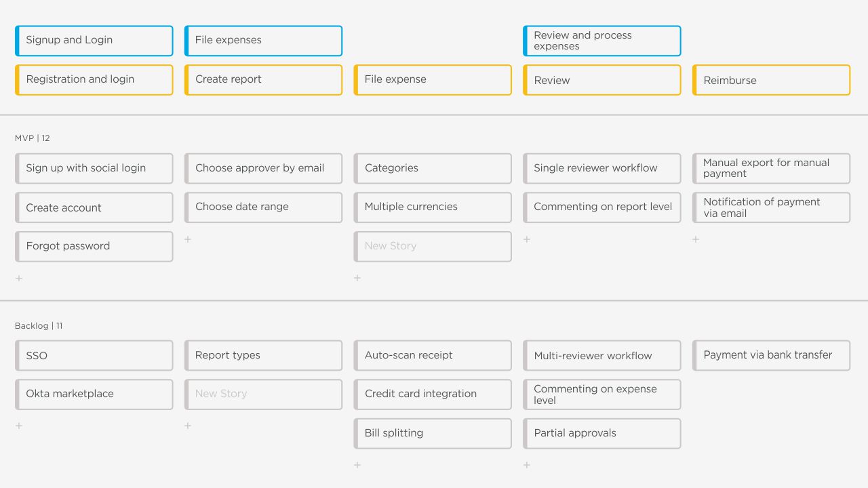Image resolution: width=868 pixels, height=488 pixels.
Task: Open the Single reviewer workflow card
Action: pyautogui.click(x=601, y=168)
